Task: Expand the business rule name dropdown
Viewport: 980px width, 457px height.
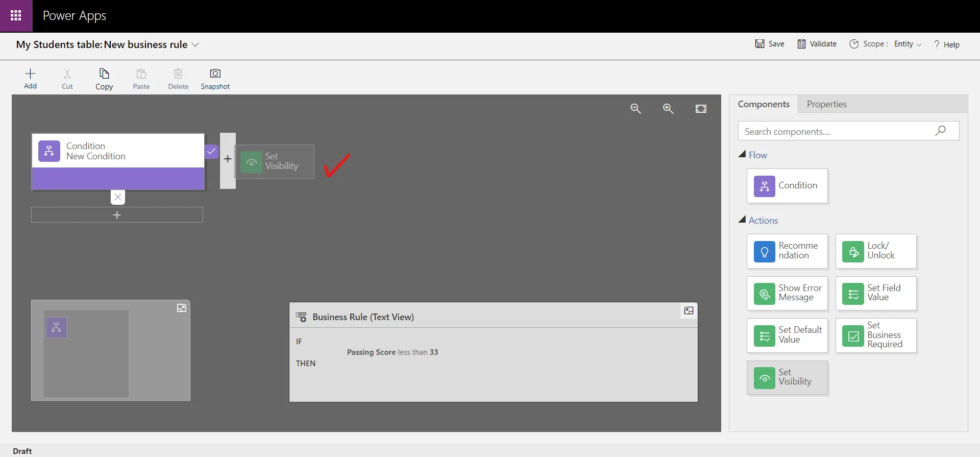Action: (x=195, y=45)
